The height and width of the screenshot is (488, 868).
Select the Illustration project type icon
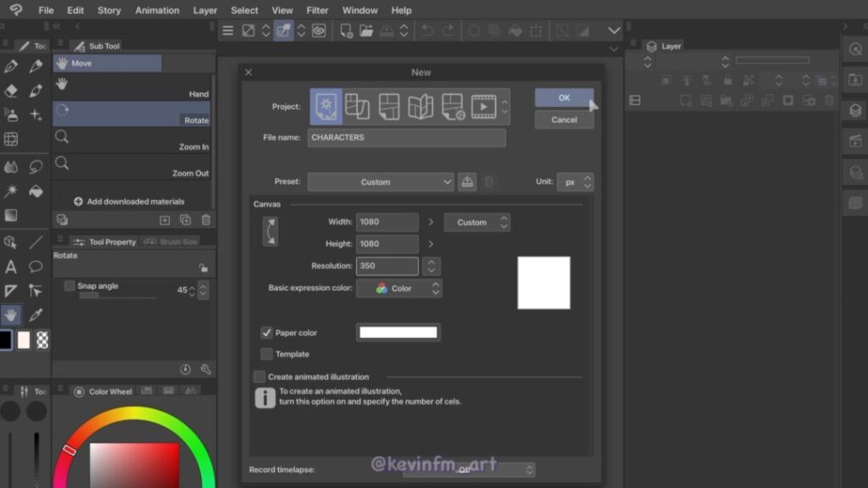pos(326,107)
